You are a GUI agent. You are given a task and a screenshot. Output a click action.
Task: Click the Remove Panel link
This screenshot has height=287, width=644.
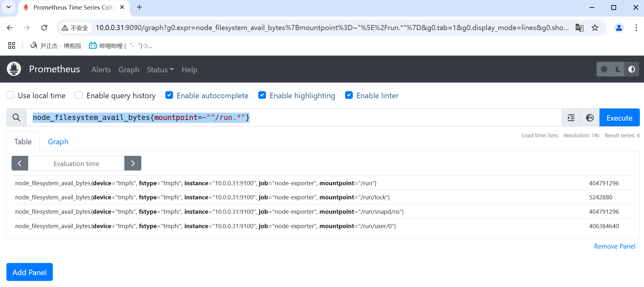coord(615,246)
